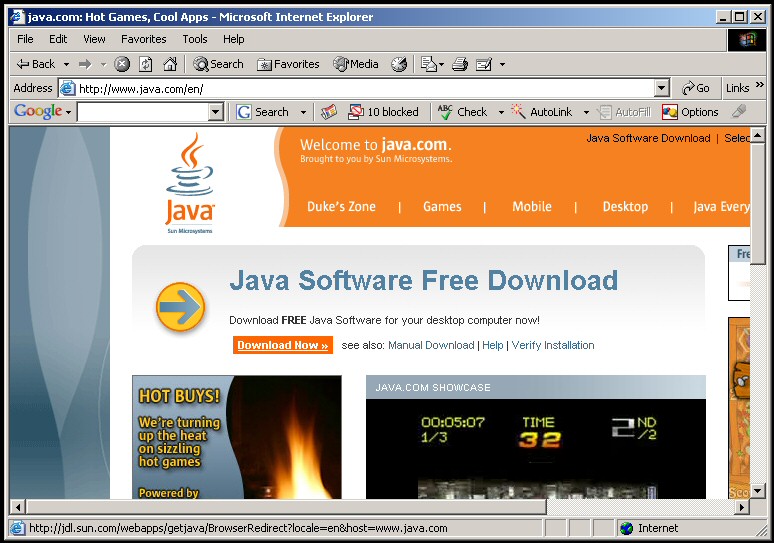Viewport: 774px width, 543px height.
Task: Click the page icon in address bar
Action: click(x=67, y=88)
